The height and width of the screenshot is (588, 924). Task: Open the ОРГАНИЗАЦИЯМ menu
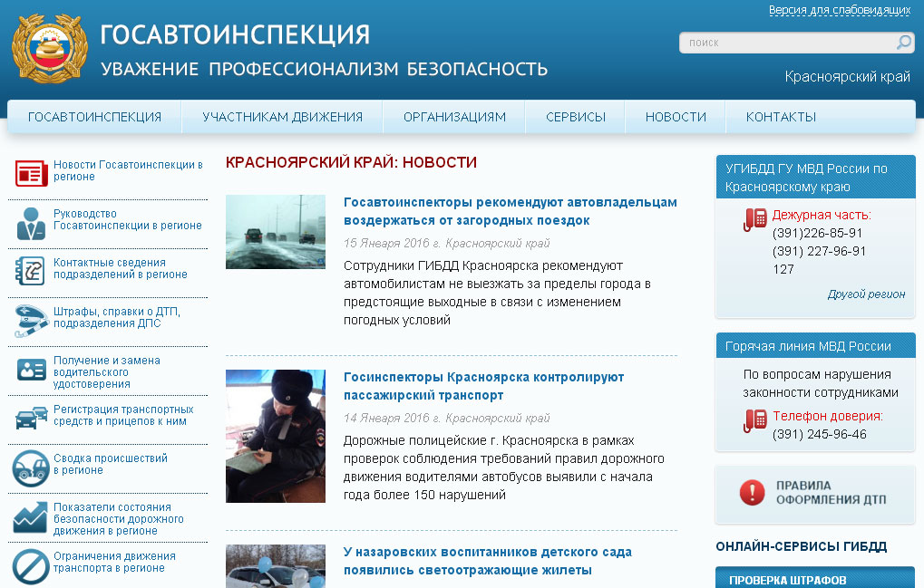454,117
